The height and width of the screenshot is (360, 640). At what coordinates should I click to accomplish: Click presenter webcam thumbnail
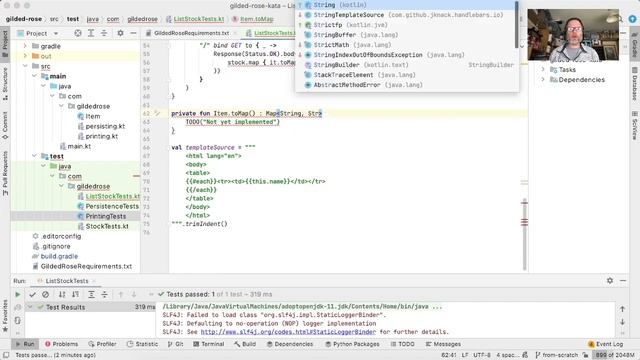click(573, 35)
